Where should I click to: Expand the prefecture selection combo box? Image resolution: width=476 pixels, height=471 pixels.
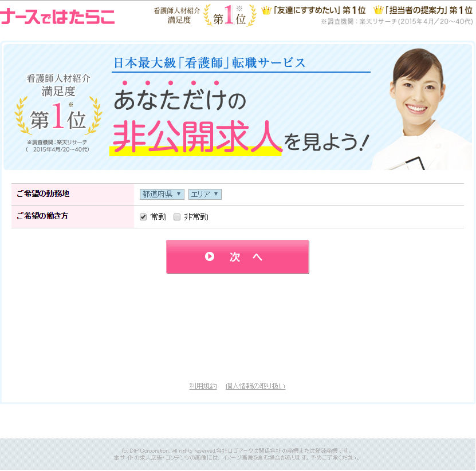point(161,194)
